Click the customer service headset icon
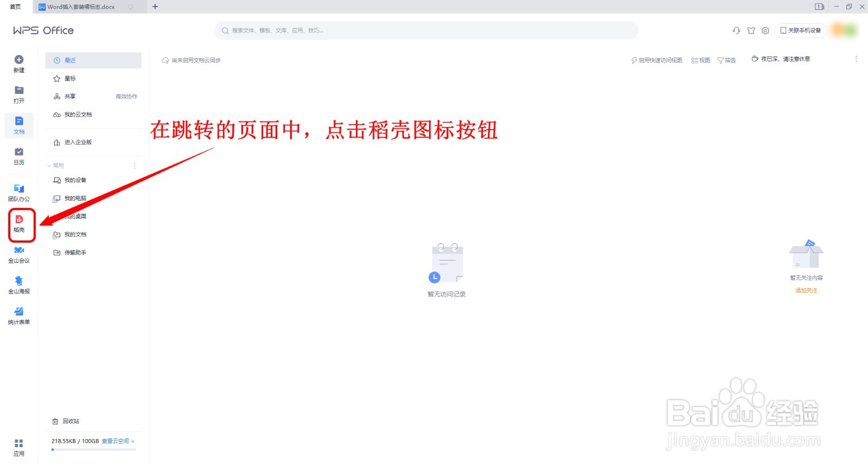The width and height of the screenshot is (868, 470). click(736, 30)
